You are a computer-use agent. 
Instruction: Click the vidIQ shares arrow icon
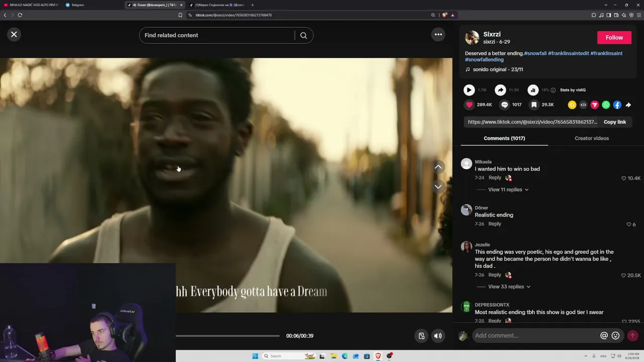point(500,90)
